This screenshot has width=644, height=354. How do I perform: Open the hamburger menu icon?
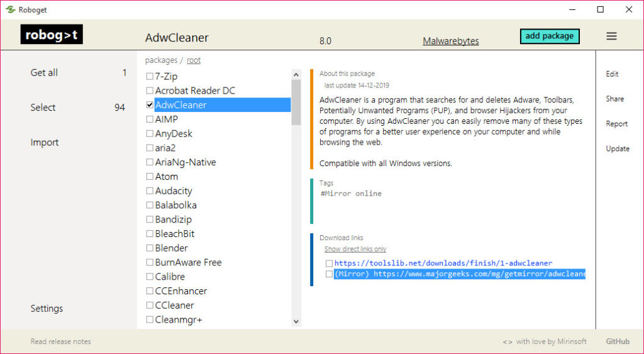pos(611,36)
